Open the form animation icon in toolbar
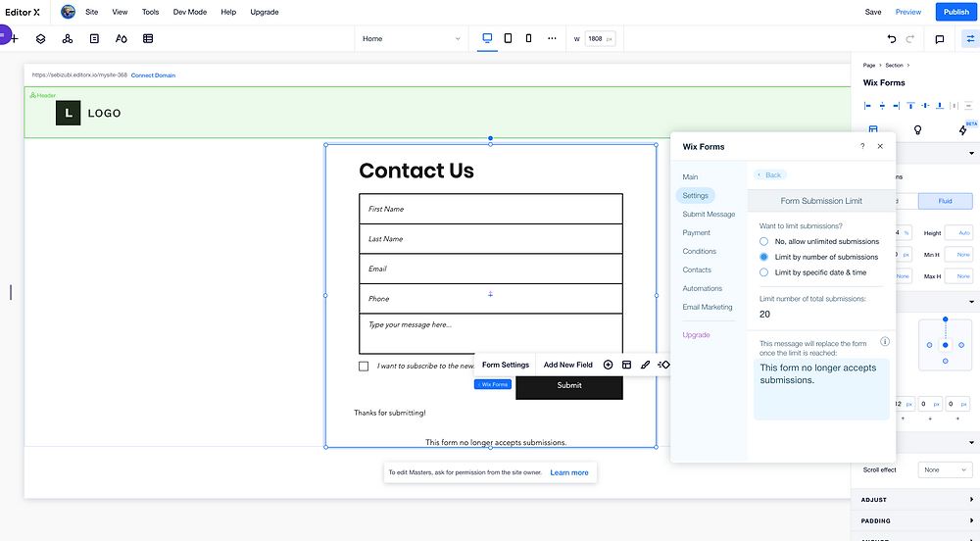 (663, 365)
